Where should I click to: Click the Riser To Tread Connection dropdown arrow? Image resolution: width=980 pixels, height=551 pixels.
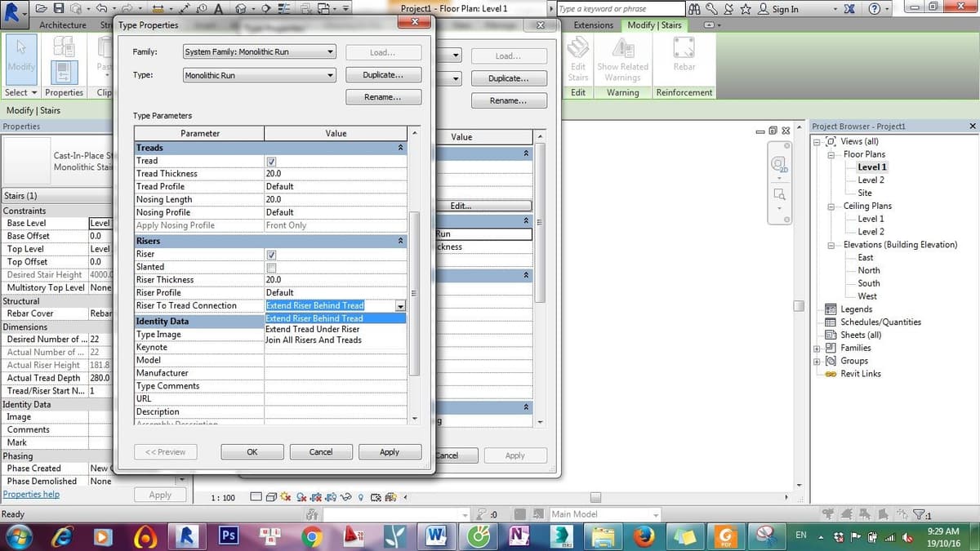[400, 306]
